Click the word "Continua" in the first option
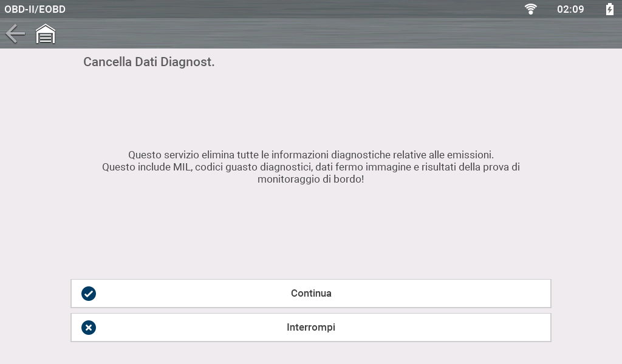Screen dimensions: 622x364 pyautogui.click(x=311, y=294)
